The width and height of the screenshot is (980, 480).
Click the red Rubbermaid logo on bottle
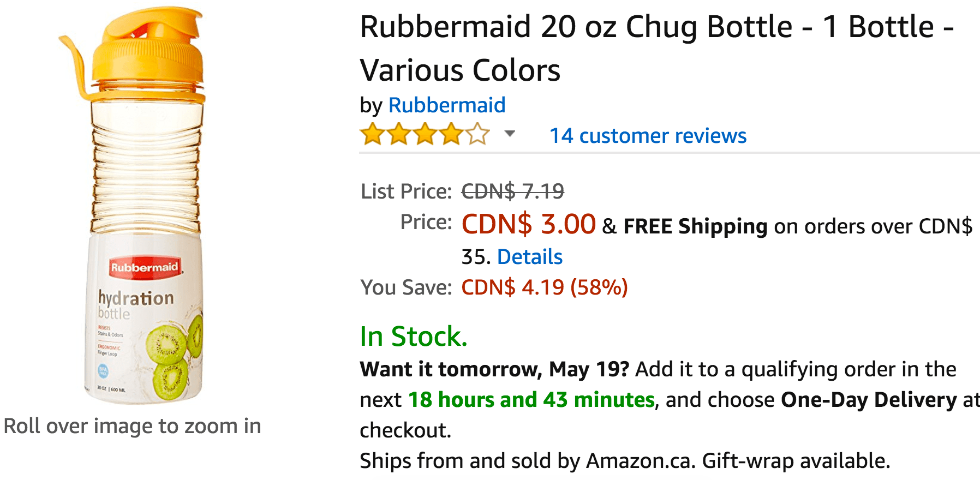[x=144, y=267]
